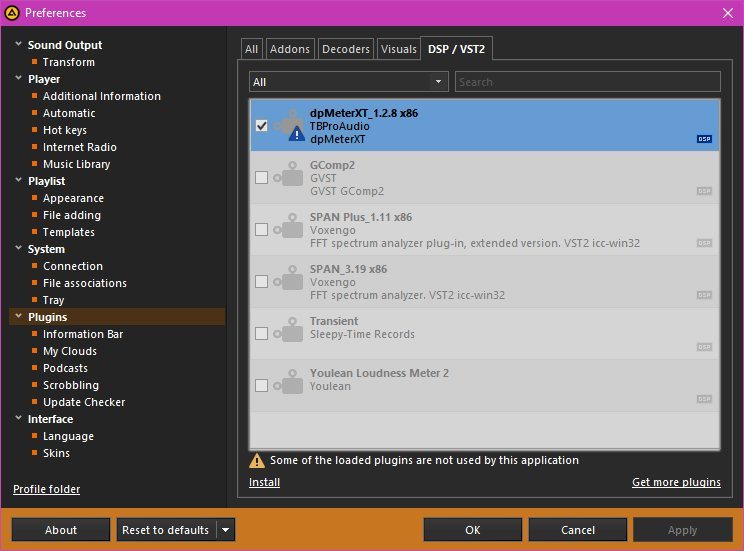This screenshot has width=744, height=551.
Task: Collapse the Sound Output tree section
Action: [19, 44]
